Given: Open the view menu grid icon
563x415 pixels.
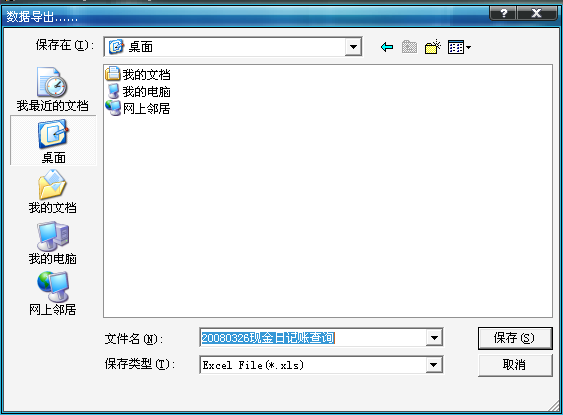Looking at the screenshot, I should [459, 47].
